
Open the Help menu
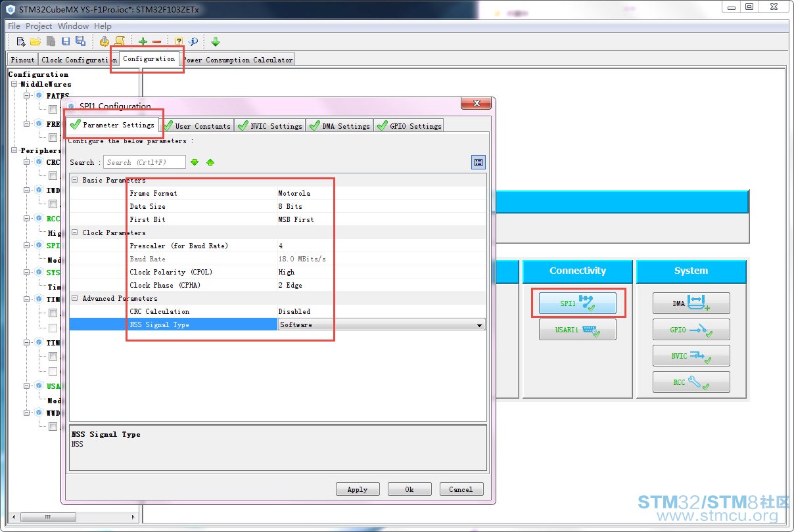tap(103, 26)
